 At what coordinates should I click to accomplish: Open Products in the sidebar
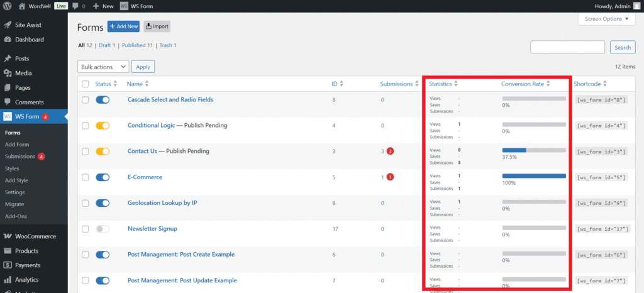[28, 251]
